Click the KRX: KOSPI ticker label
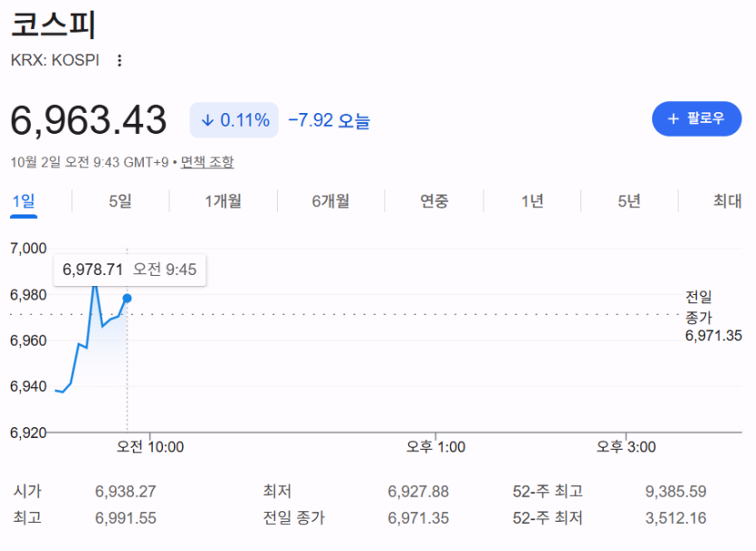The image size is (756, 551). point(55,61)
